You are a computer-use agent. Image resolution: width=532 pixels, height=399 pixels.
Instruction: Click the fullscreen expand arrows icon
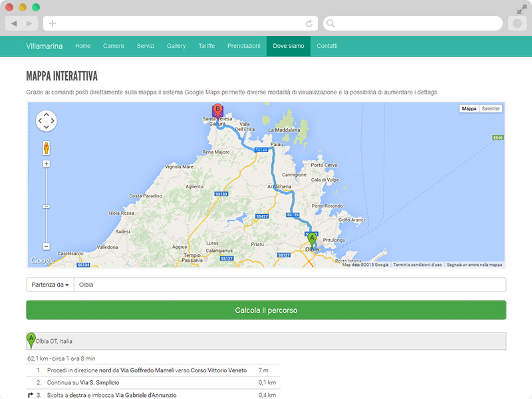521,9
